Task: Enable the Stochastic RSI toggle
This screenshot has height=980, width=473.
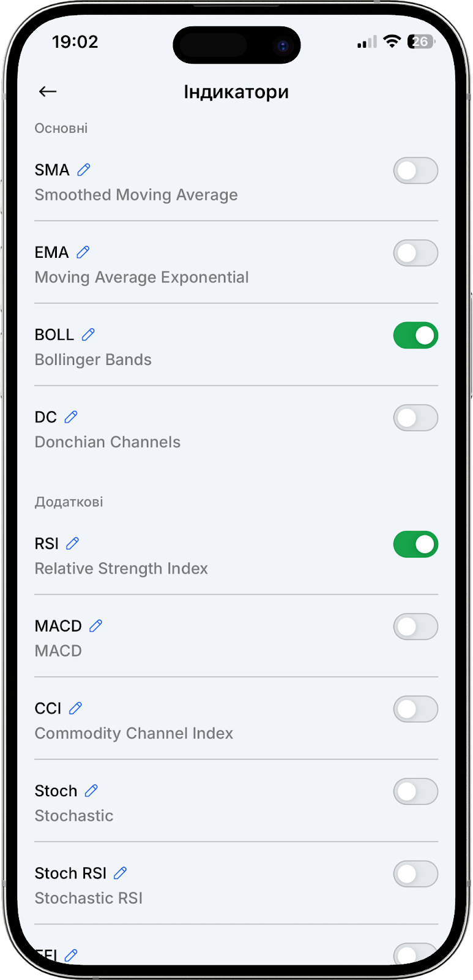Action: click(415, 874)
